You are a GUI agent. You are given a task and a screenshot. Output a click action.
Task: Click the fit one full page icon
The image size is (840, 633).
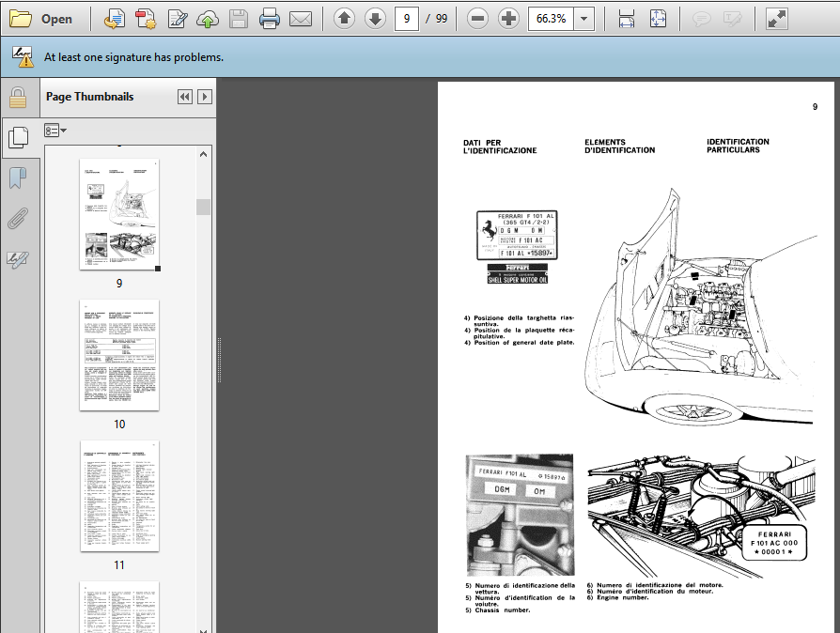coord(658,19)
